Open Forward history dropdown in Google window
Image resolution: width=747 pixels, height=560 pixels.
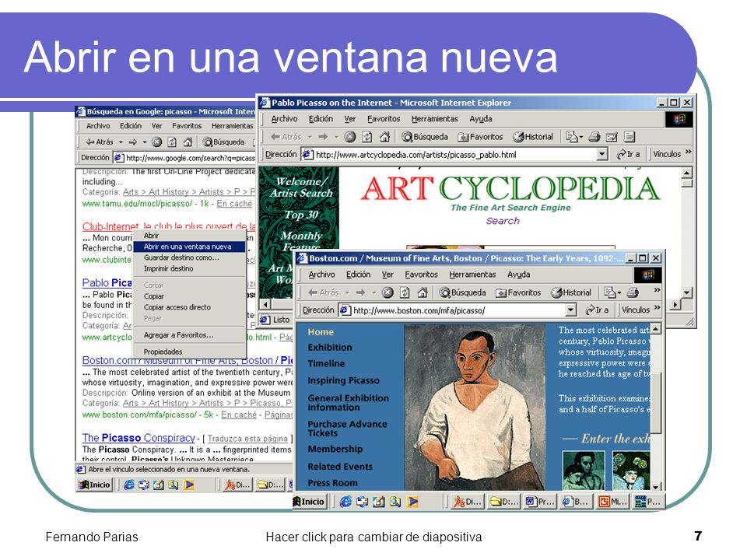point(145,142)
